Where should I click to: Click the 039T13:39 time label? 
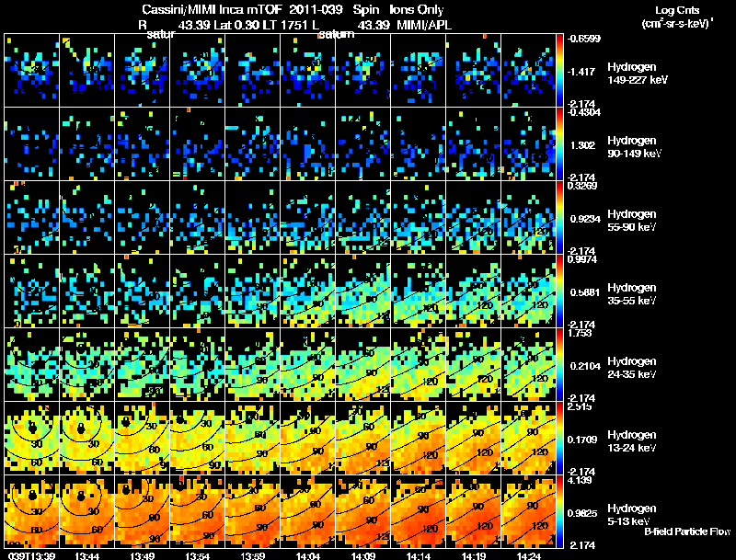(31, 555)
